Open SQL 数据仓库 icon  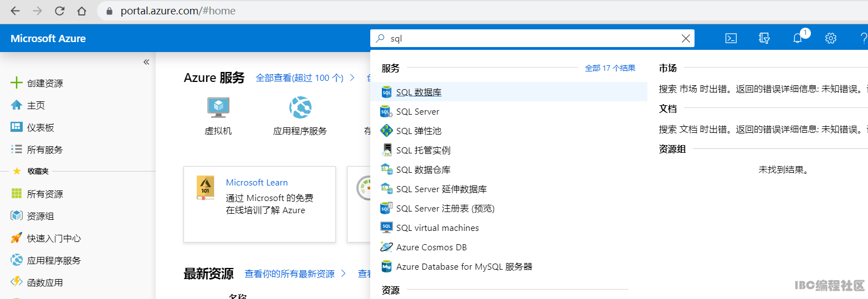(386, 169)
